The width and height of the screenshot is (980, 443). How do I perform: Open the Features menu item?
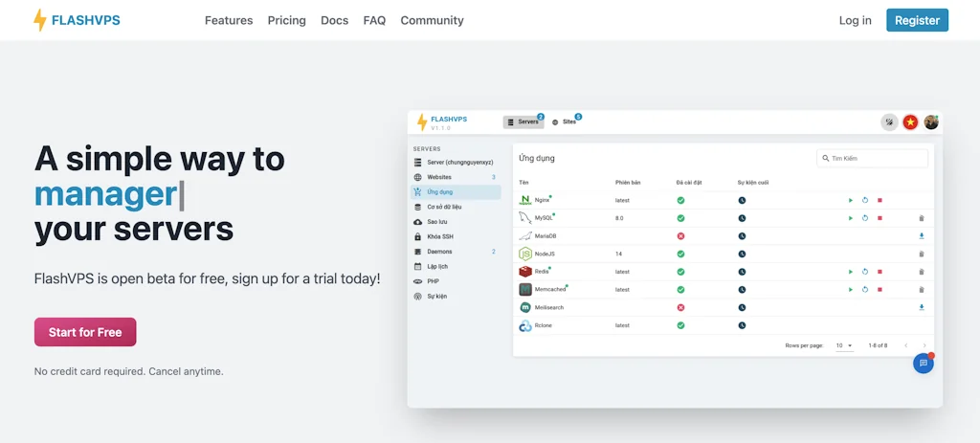click(x=229, y=20)
